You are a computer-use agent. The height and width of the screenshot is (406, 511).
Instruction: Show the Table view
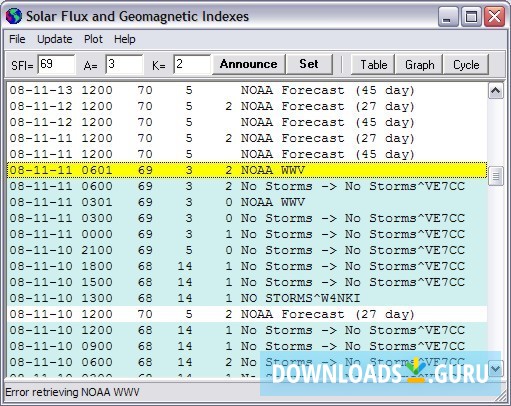click(373, 64)
